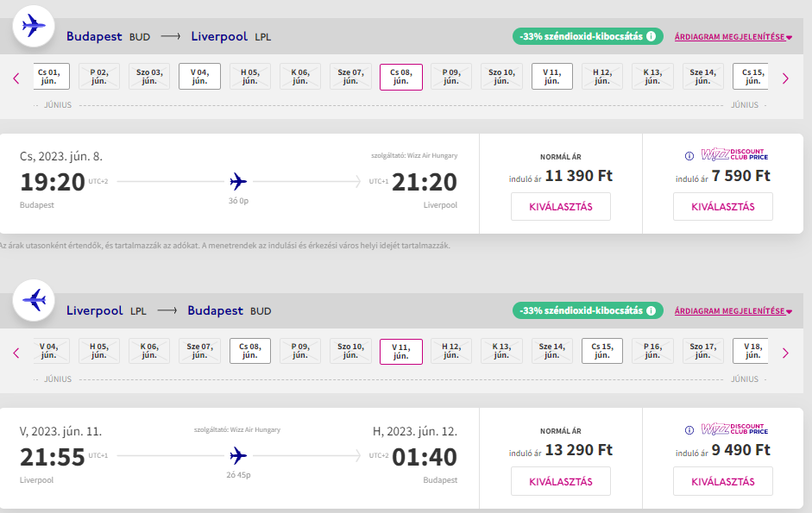This screenshot has width=812, height=513.
Task: Click the outbound flight airplane logo icon
Action: point(34,27)
